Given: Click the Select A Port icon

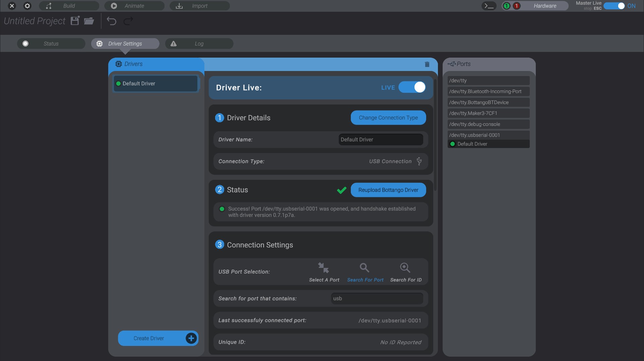Looking at the screenshot, I should point(323,268).
